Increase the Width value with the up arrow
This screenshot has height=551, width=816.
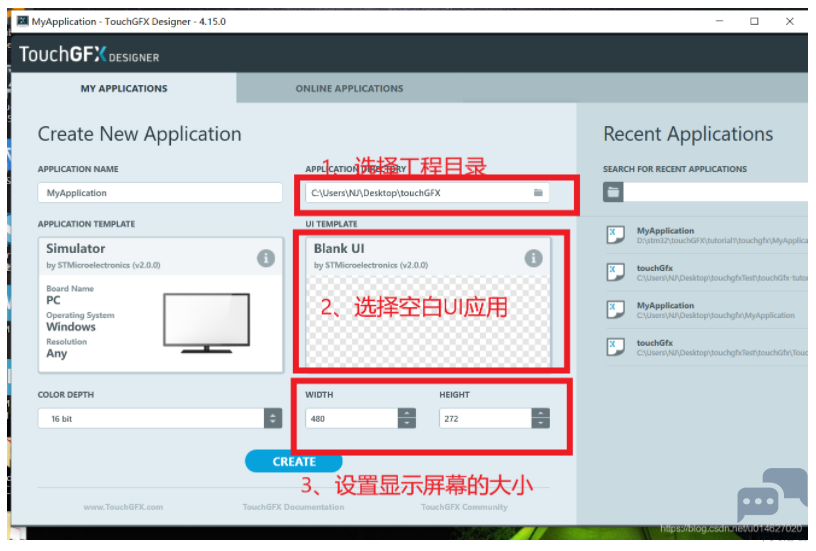(406, 413)
